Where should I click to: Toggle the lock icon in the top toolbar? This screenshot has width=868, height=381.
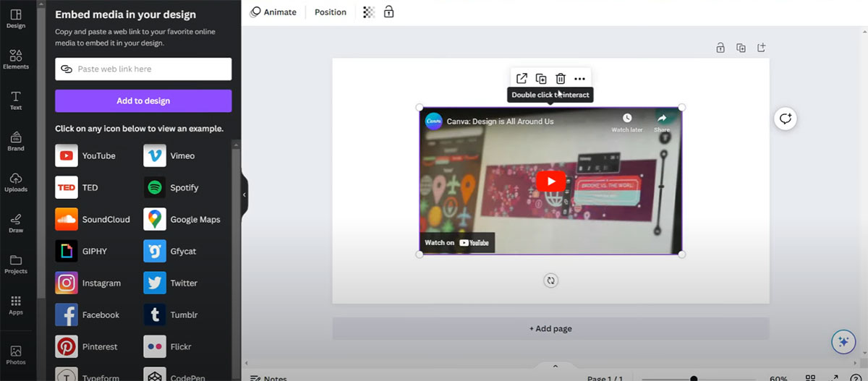tap(389, 12)
